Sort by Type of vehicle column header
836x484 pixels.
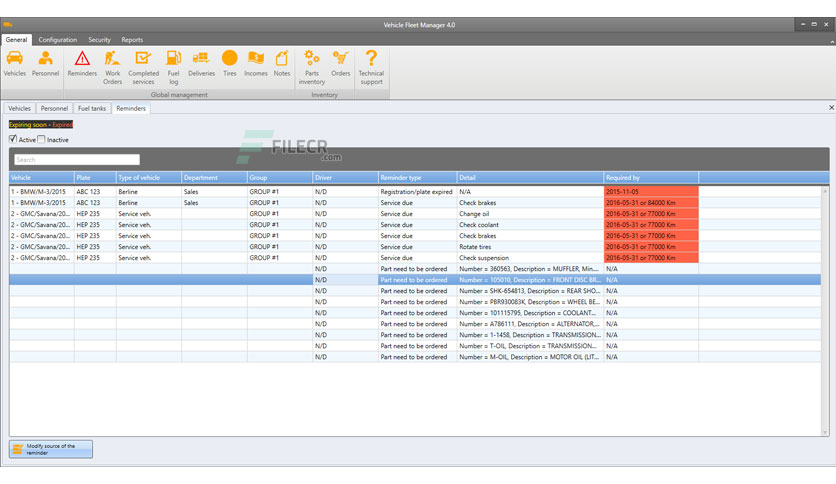coord(149,178)
